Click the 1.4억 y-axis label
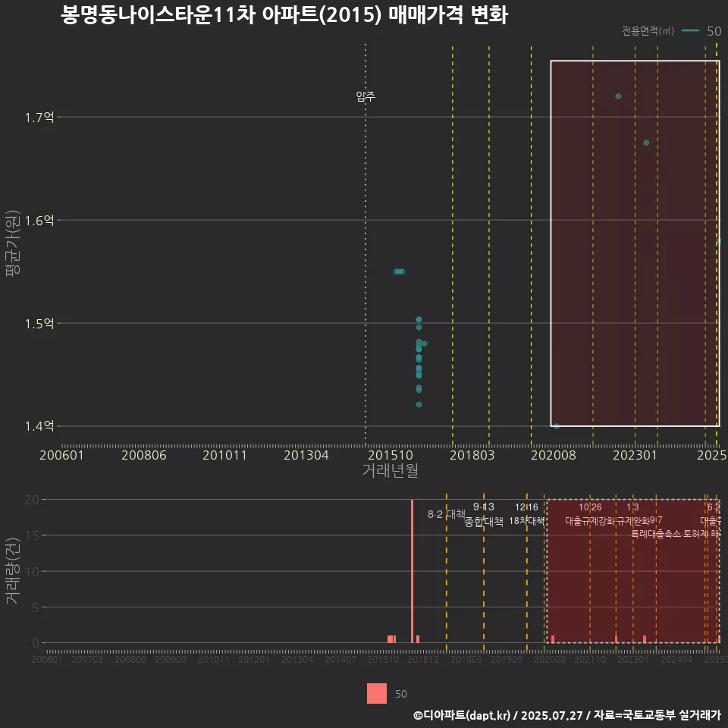728x728 pixels. click(39, 425)
